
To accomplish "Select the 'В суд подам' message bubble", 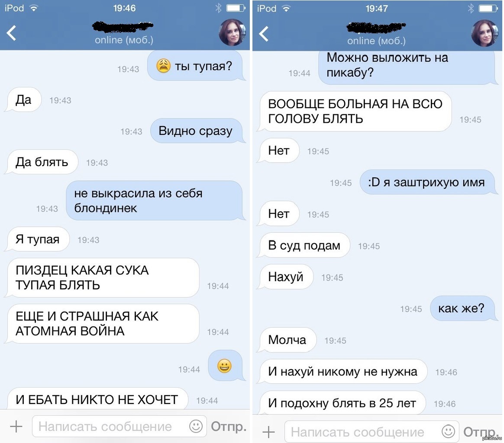I will click(304, 245).
